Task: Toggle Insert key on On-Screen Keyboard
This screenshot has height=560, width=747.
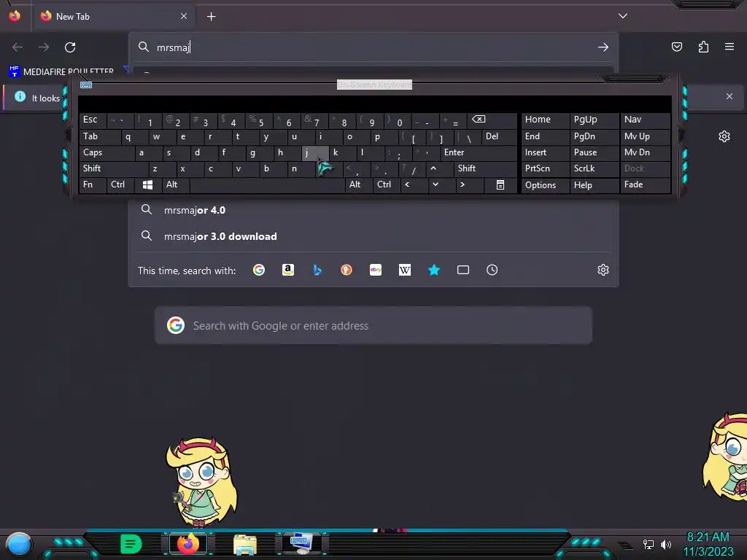Action: [x=545, y=152]
